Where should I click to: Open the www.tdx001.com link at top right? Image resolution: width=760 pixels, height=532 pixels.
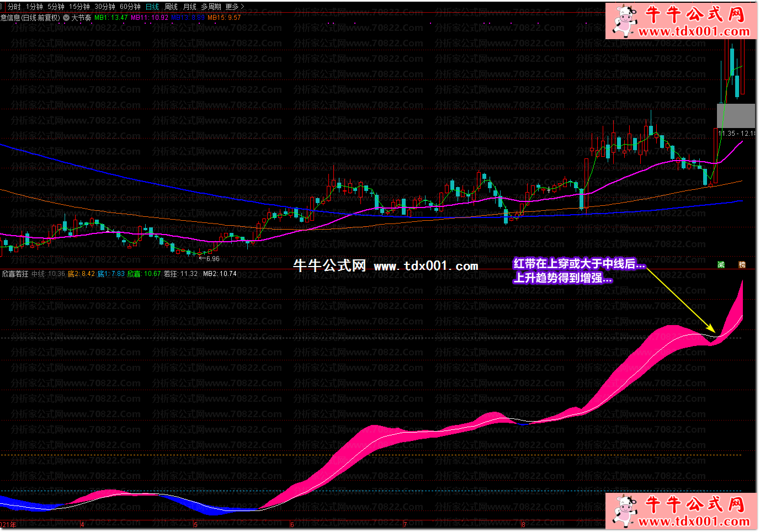(x=694, y=31)
